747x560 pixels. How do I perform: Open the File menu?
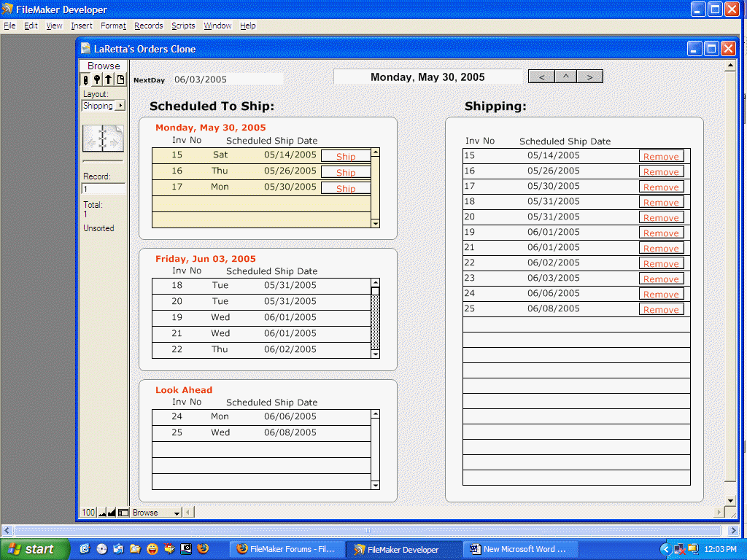point(9,26)
